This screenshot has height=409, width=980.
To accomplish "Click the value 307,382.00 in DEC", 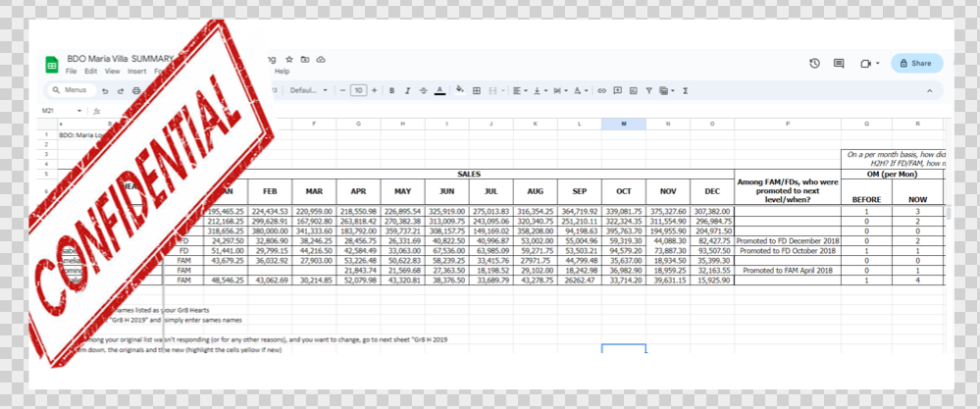I will click(x=712, y=211).
